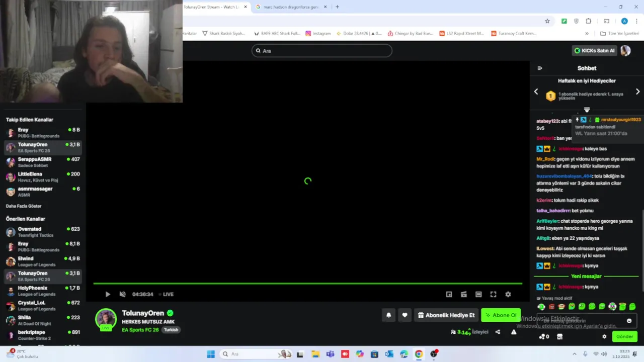Click the green stream progress bar
The height and width of the screenshot is (362, 644).
click(307, 284)
